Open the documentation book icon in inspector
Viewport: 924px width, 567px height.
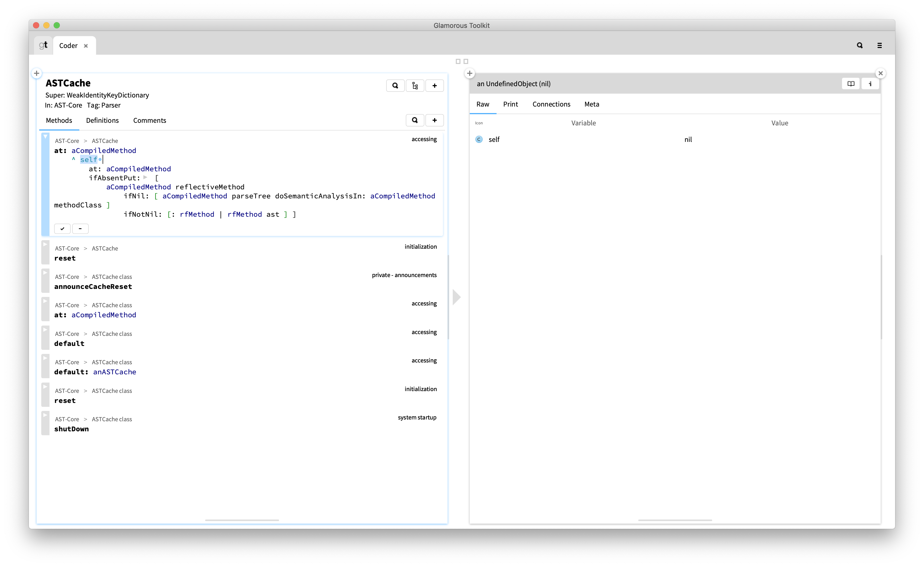[x=851, y=83]
